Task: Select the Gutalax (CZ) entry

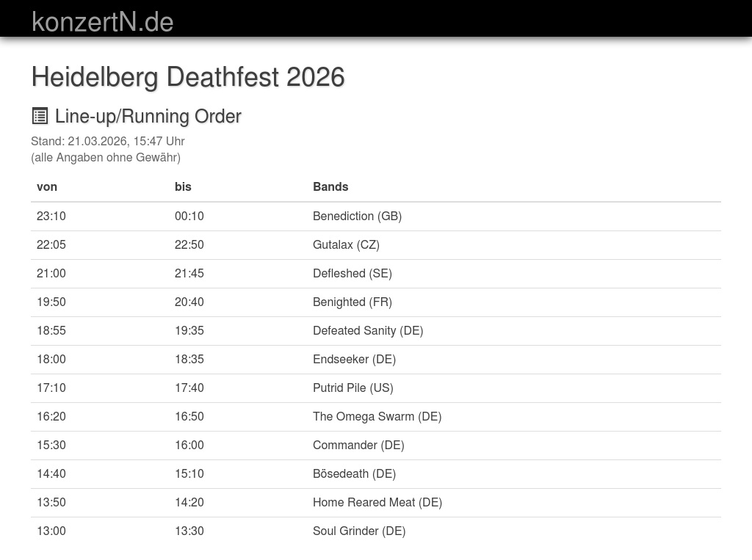Action: click(x=346, y=244)
